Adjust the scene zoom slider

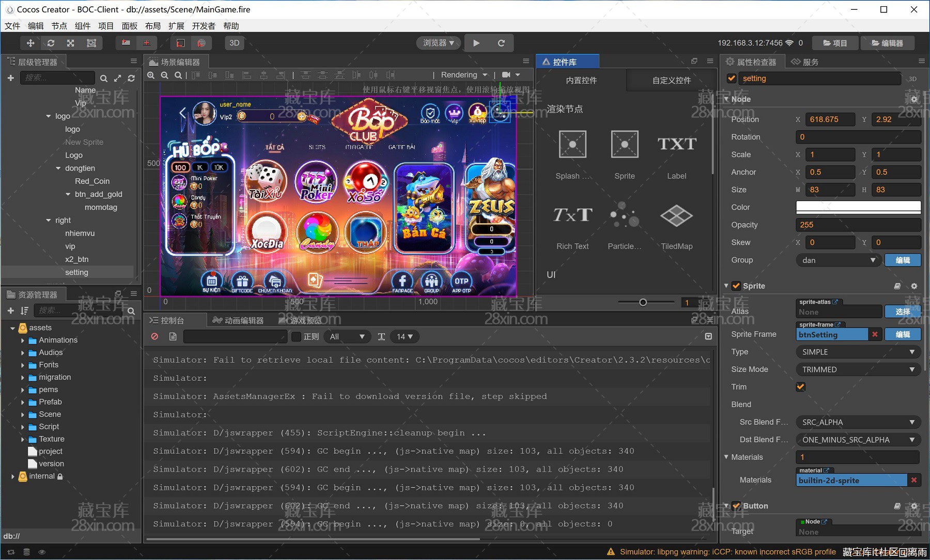click(x=643, y=302)
